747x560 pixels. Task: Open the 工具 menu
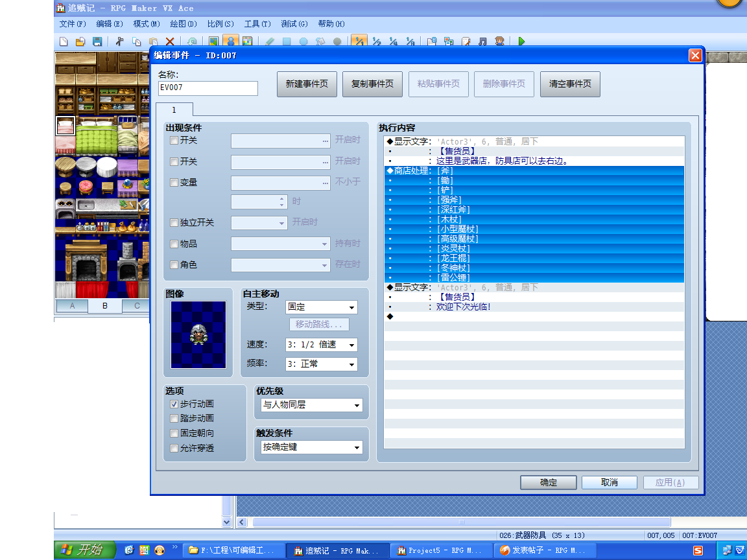click(257, 24)
